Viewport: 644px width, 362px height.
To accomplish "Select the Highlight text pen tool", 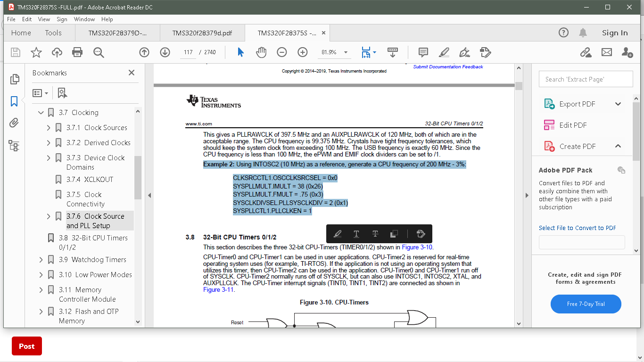I will (x=444, y=52).
